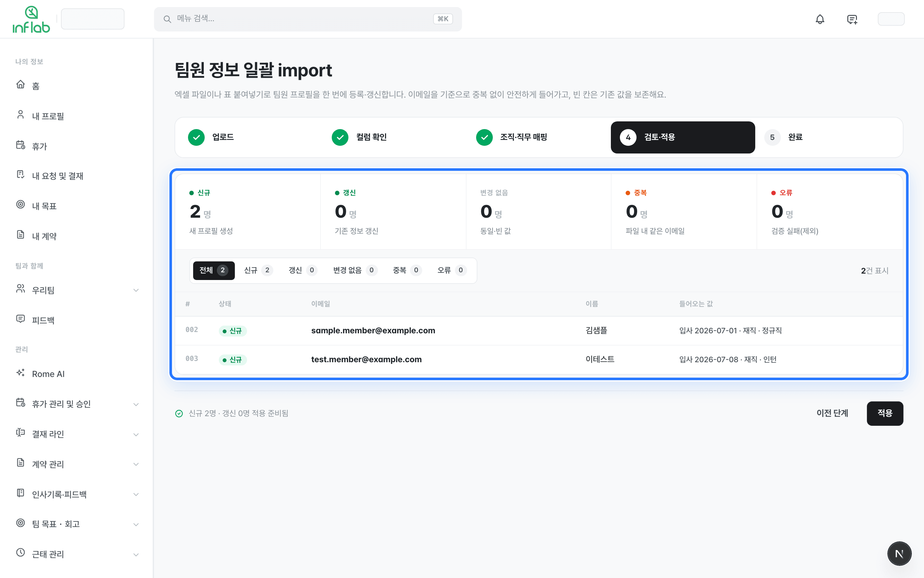
Task: Click the name 김샘플
Action: (x=596, y=331)
